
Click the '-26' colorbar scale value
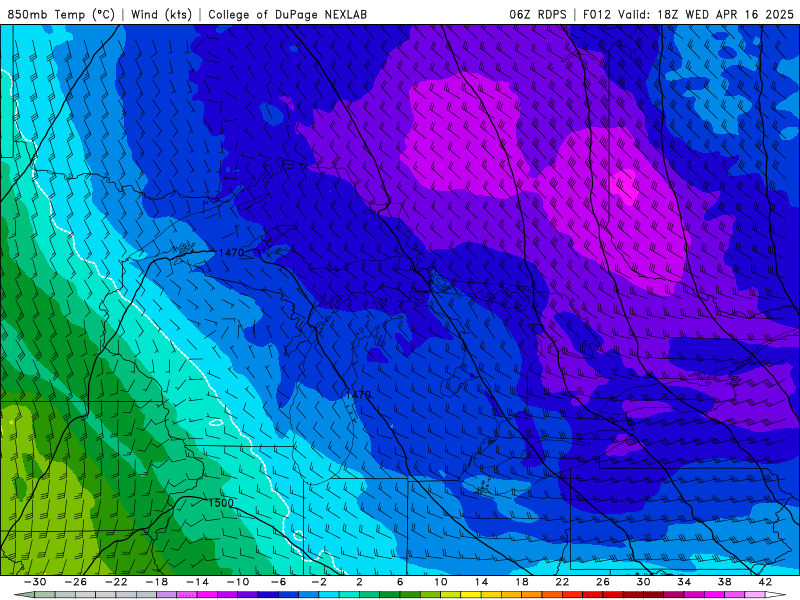click(x=76, y=582)
